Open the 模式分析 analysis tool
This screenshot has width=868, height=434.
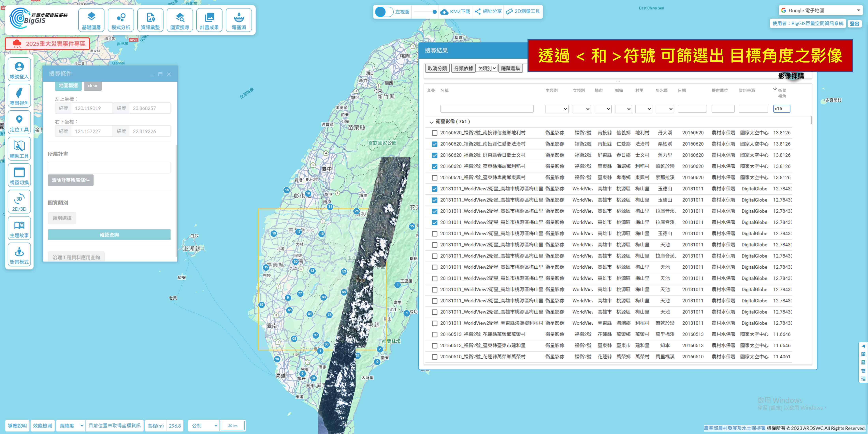[x=121, y=20]
